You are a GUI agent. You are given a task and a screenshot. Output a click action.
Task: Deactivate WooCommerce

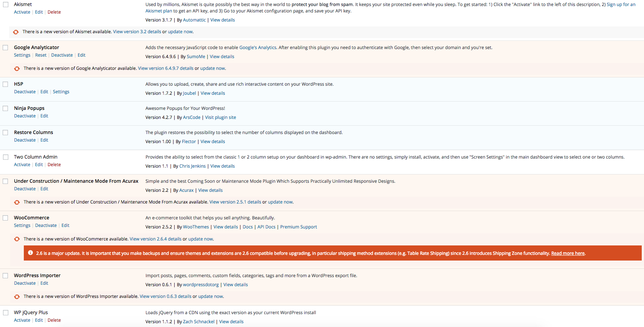pos(46,225)
